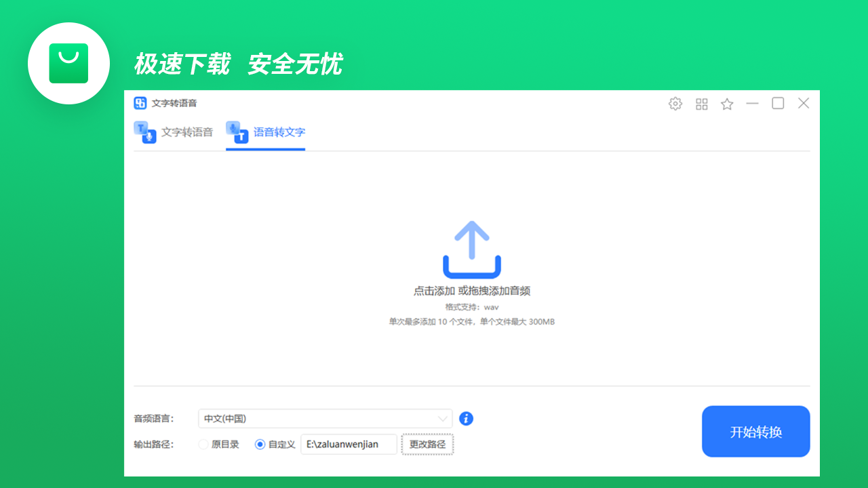This screenshot has height=488, width=868.
Task: Expand the 中文(中国) language selector
Action: [x=325, y=418]
